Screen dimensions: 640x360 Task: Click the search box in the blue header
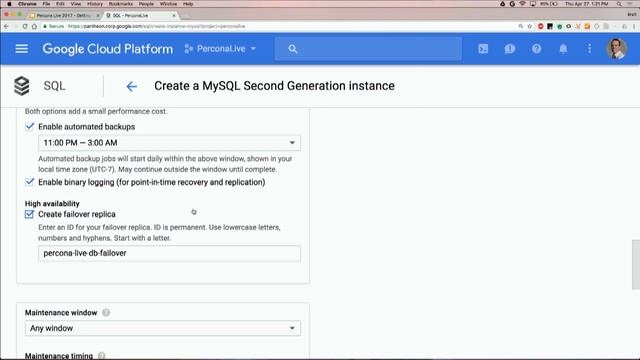click(368, 49)
